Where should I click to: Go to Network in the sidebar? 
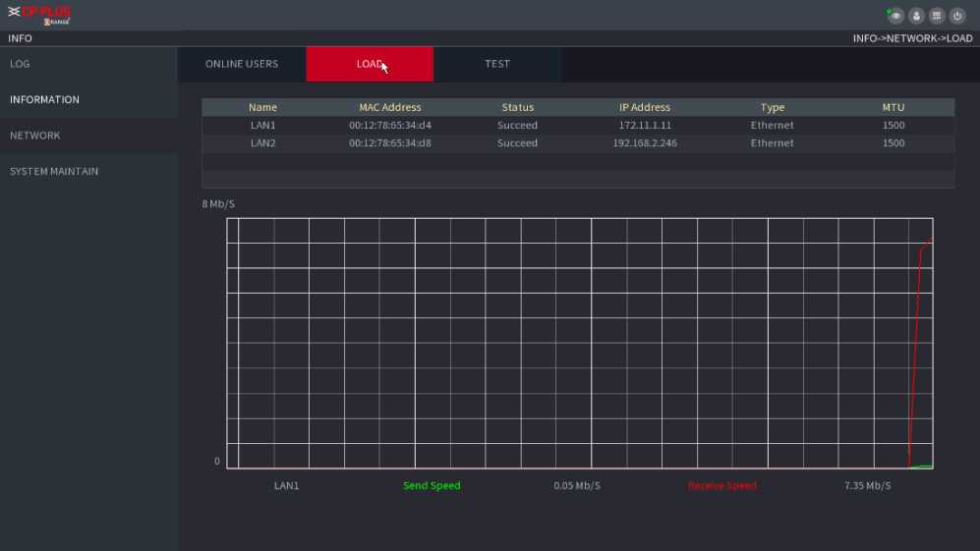coord(35,136)
